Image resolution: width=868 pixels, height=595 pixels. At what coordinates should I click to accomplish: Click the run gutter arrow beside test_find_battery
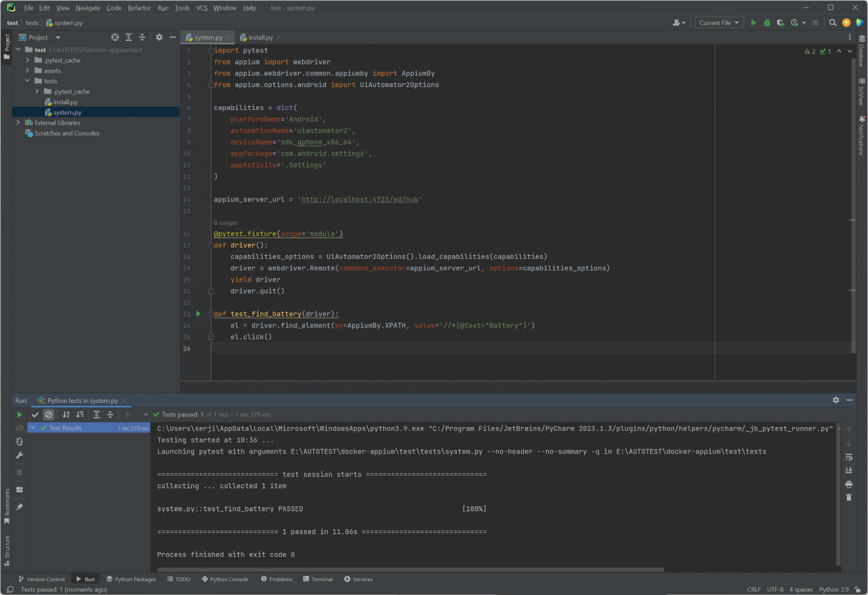tap(198, 314)
